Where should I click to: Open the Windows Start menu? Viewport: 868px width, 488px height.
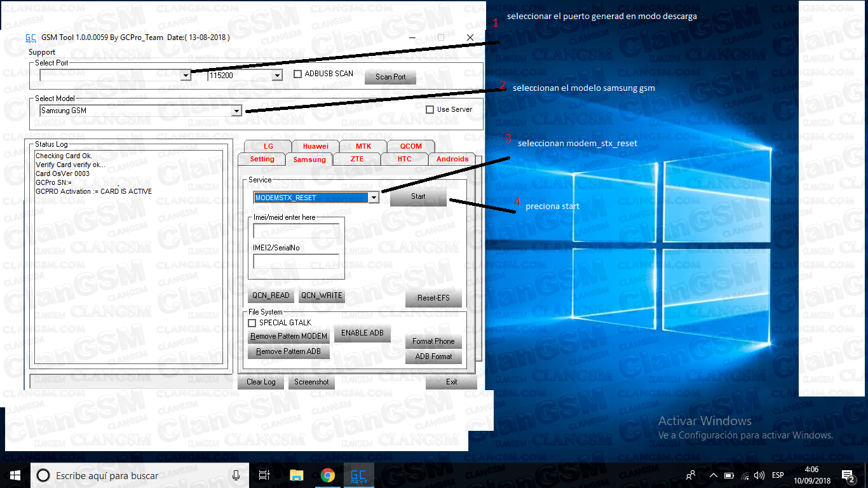pos(15,475)
